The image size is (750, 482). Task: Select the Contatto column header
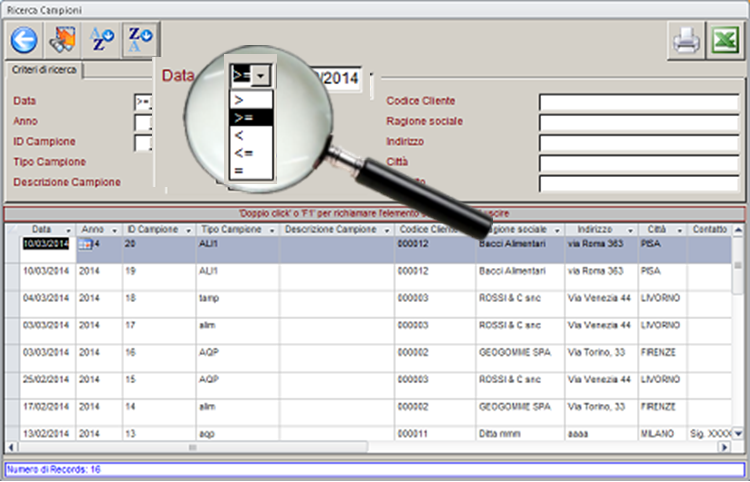tap(710, 230)
